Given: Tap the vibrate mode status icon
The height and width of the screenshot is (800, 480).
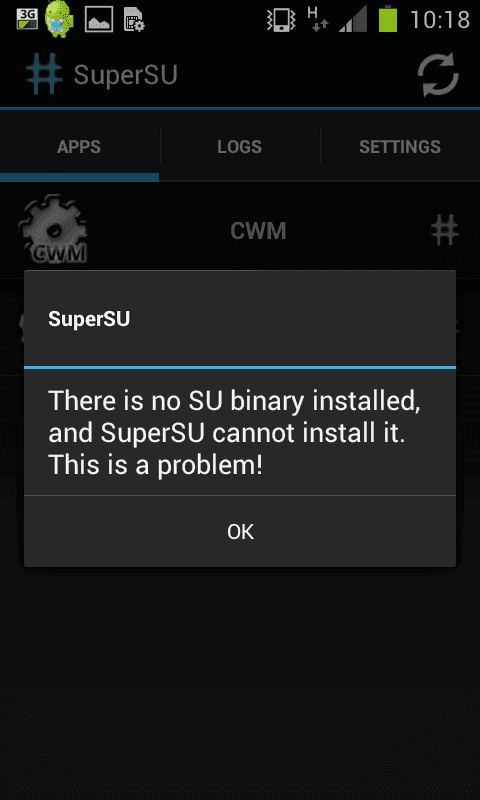Looking at the screenshot, I should point(281,19).
